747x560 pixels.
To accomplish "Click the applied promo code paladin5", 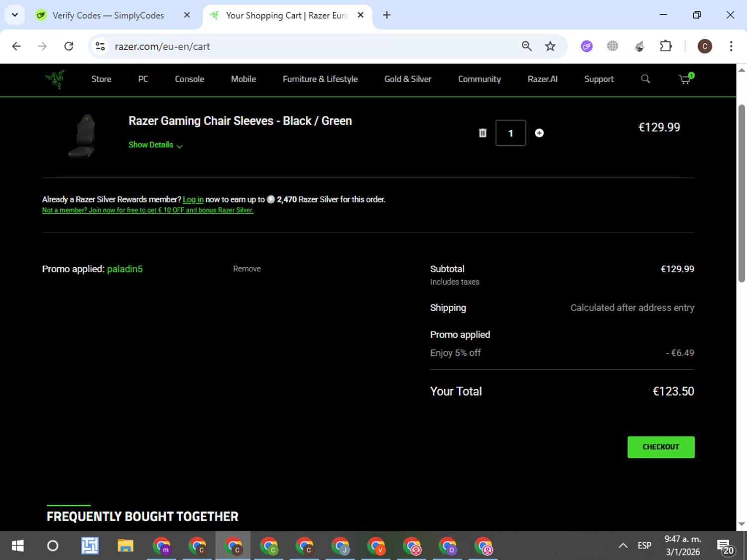I will 125,269.
